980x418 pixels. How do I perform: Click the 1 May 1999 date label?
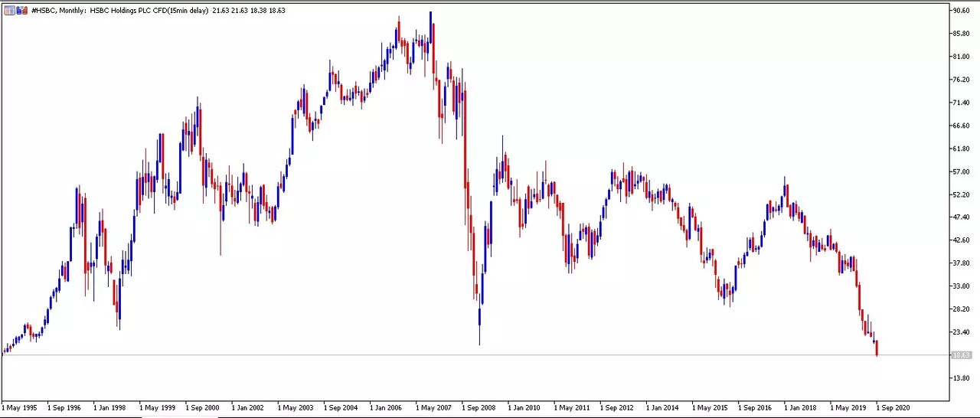(x=157, y=408)
